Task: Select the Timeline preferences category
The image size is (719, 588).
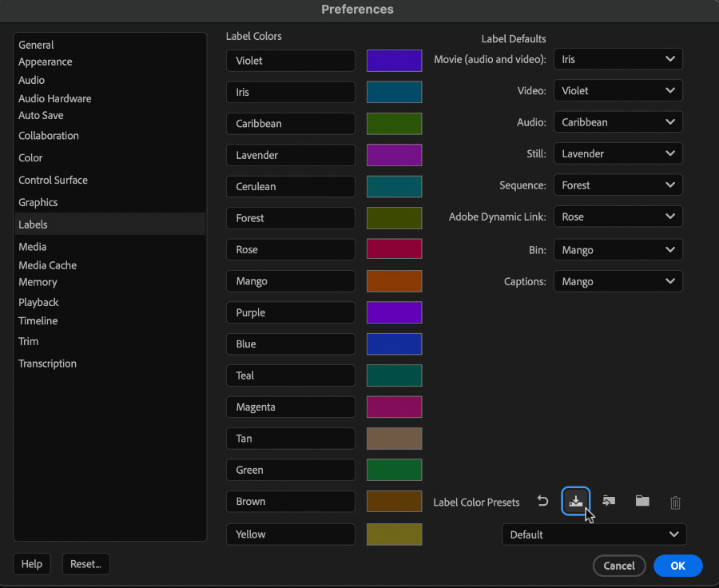Action: pos(38,320)
